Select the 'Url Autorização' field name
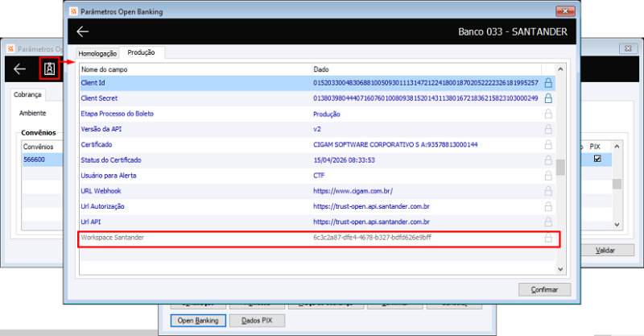The height and width of the screenshot is (336, 644). tap(102, 206)
